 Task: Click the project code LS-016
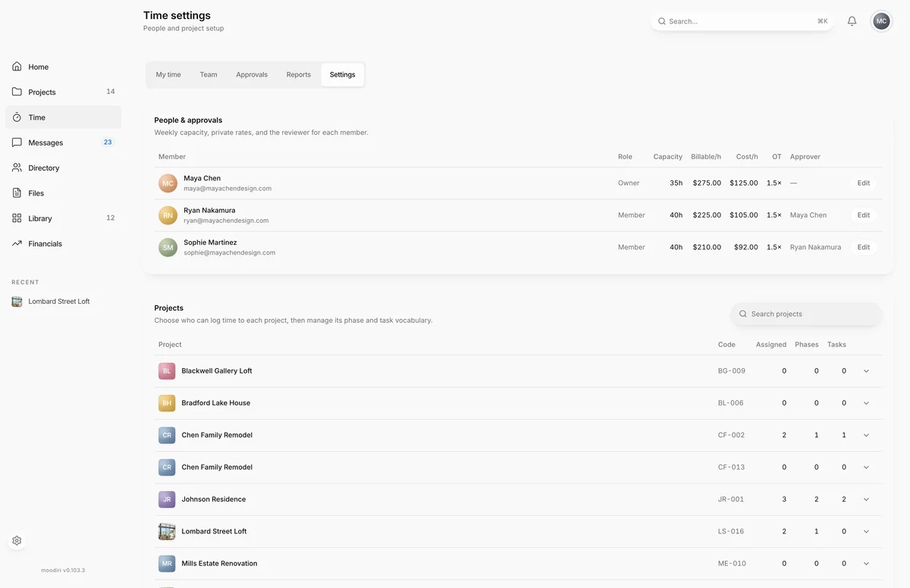[x=732, y=531]
